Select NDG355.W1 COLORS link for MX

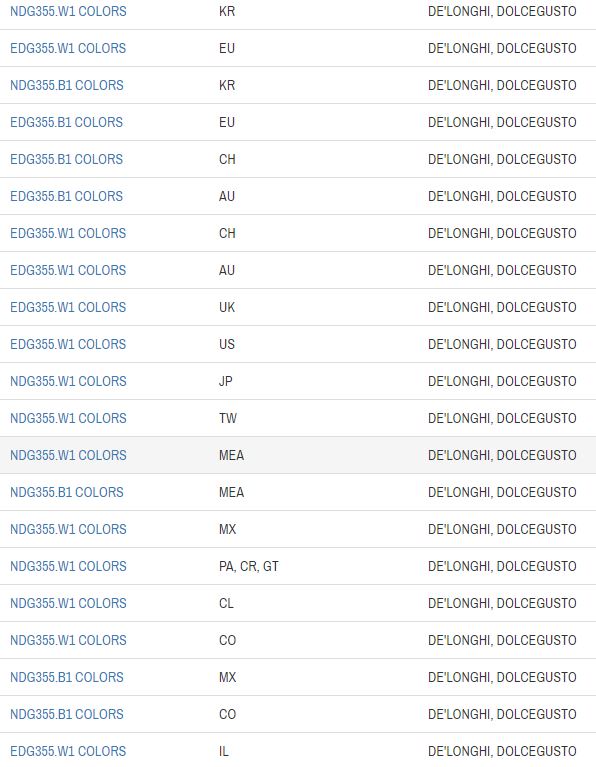point(68,529)
